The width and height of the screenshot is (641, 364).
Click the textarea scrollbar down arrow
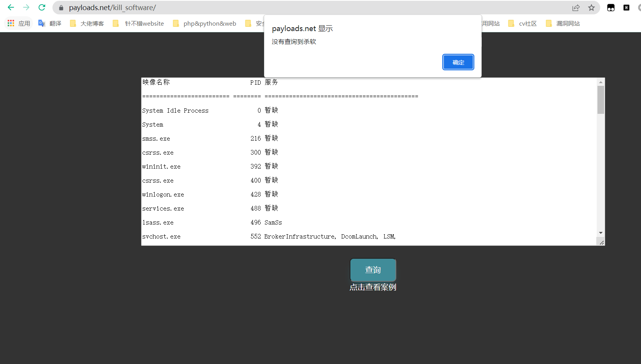601,233
